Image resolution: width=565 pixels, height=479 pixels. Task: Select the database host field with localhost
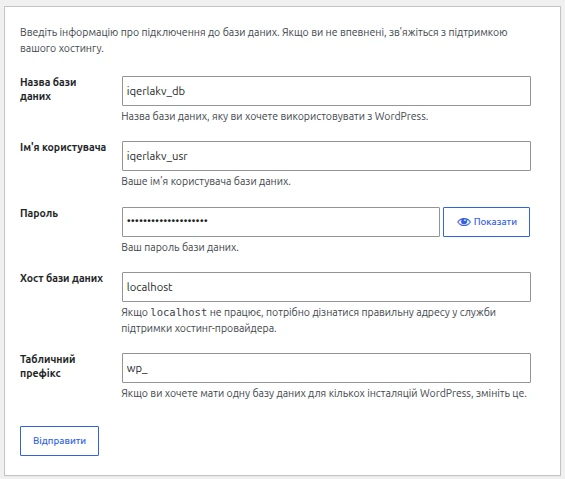tap(326, 287)
